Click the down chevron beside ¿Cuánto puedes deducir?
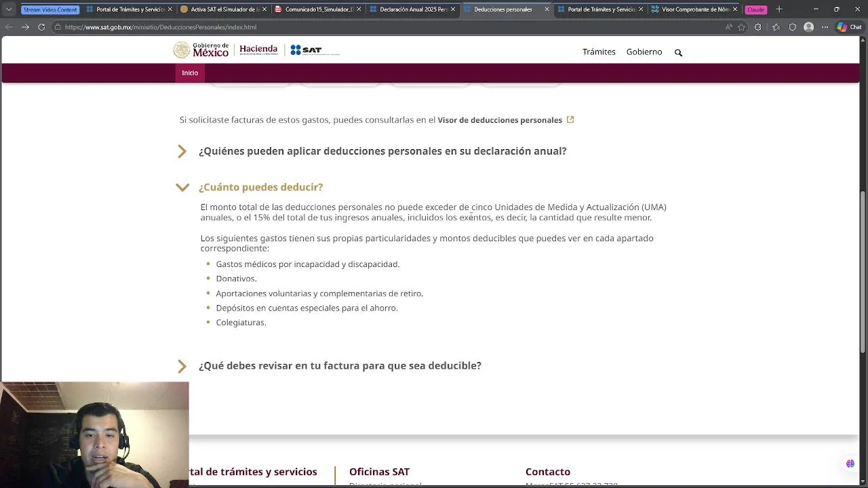868x488 pixels. click(x=182, y=187)
